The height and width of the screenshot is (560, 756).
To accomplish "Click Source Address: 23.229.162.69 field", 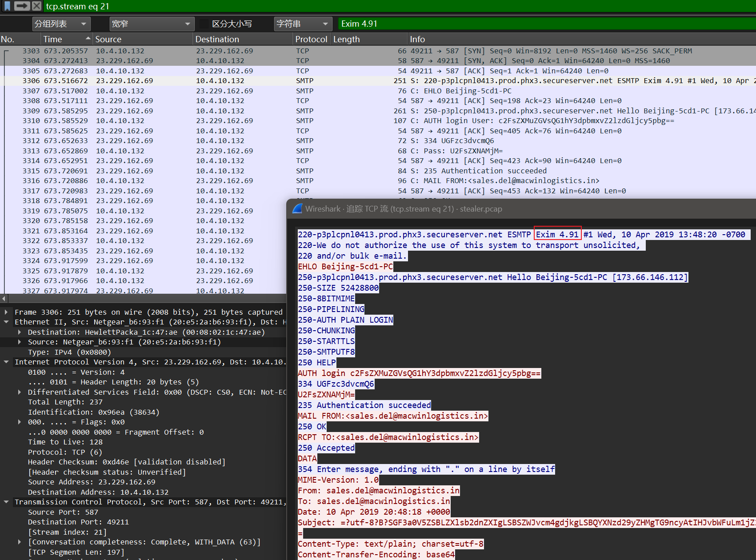I will 92,482.
